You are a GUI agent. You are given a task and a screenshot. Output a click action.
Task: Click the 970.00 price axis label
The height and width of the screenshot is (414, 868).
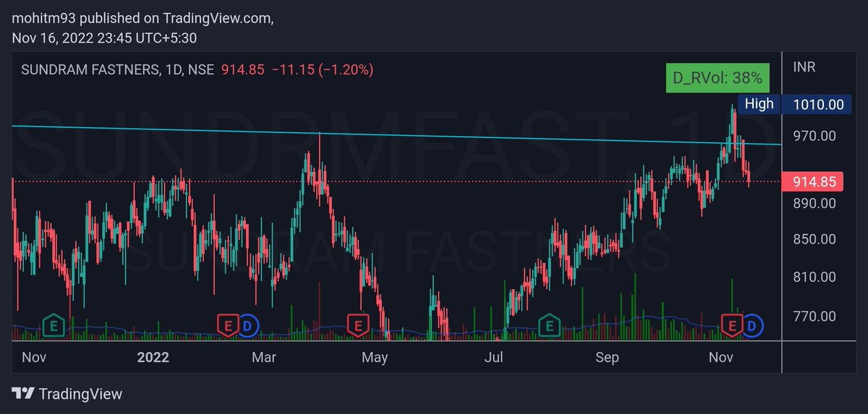(x=814, y=136)
